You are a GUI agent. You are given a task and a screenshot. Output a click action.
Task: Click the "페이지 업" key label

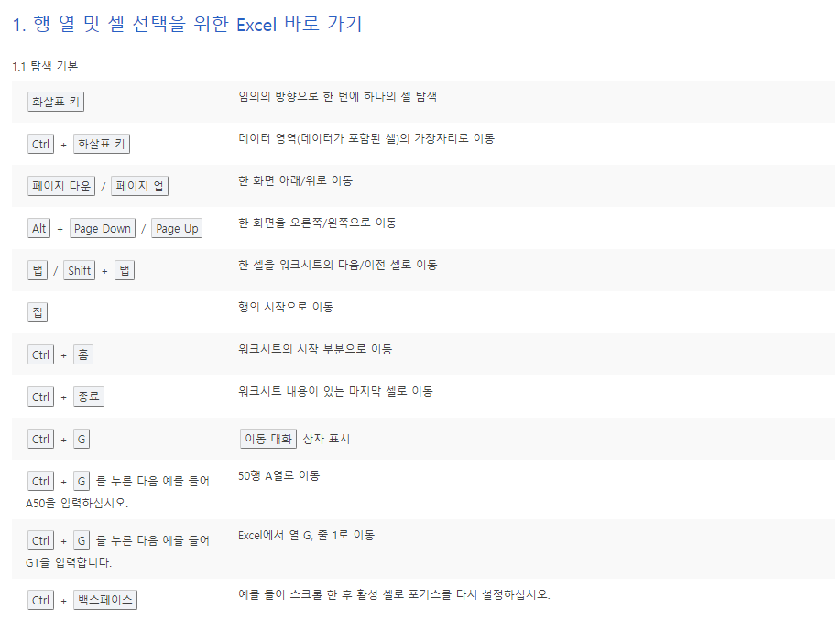tap(139, 186)
